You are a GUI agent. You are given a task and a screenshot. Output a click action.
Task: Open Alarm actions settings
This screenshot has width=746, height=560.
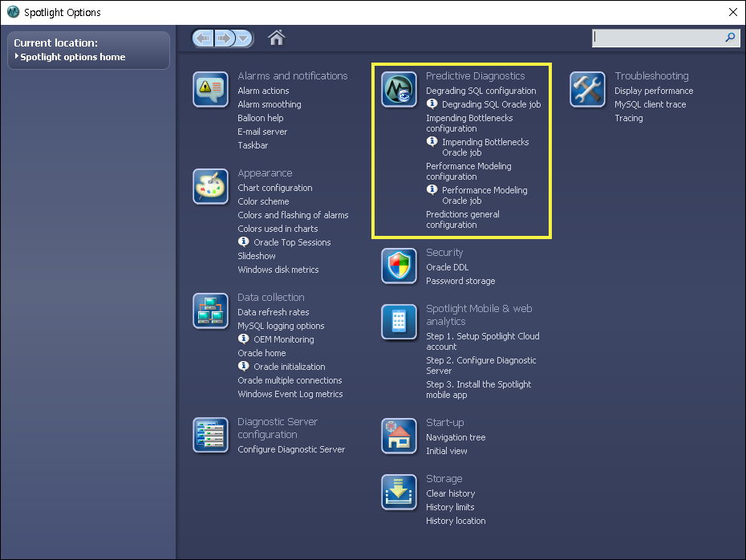[x=263, y=91]
